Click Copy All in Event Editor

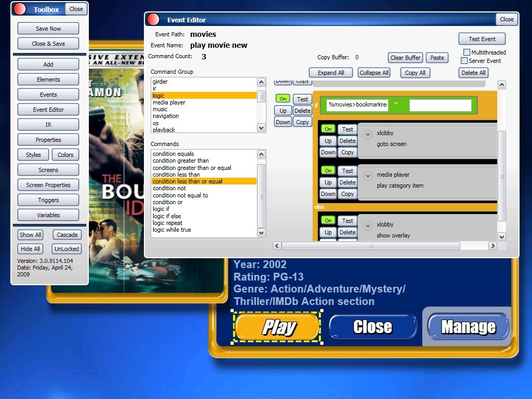(415, 73)
